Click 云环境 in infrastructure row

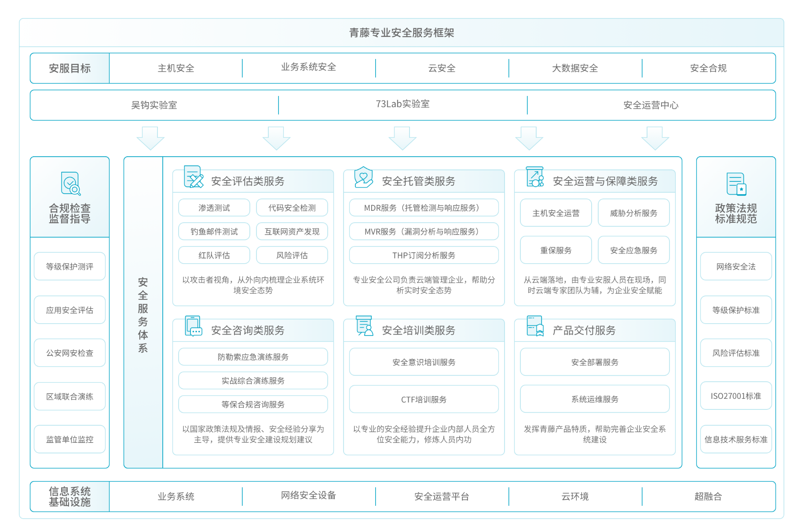pyautogui.click(x=575, y=497)
